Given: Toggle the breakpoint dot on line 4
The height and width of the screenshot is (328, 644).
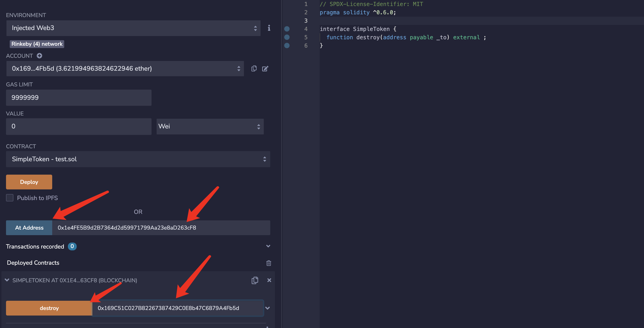Looking at the screenshot, I should (287, 29).
